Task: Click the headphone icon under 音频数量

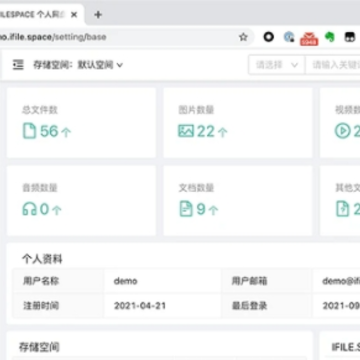Action: coord(29,209)
